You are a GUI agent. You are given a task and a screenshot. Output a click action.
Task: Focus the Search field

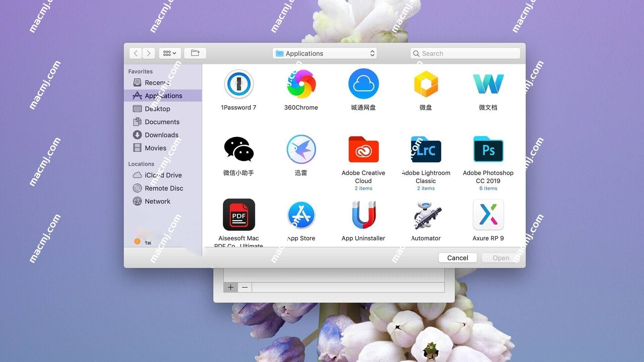click(x=465, y=53)
